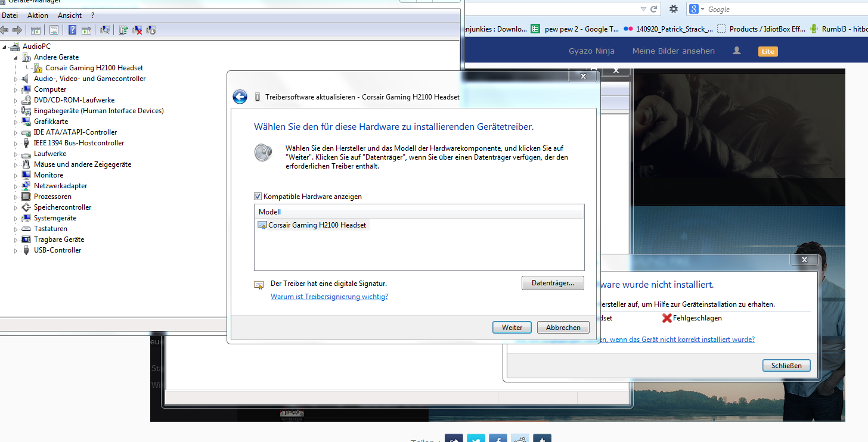
Task: Click the blue back arrow in driver wizard
Action: pos(240,97)
